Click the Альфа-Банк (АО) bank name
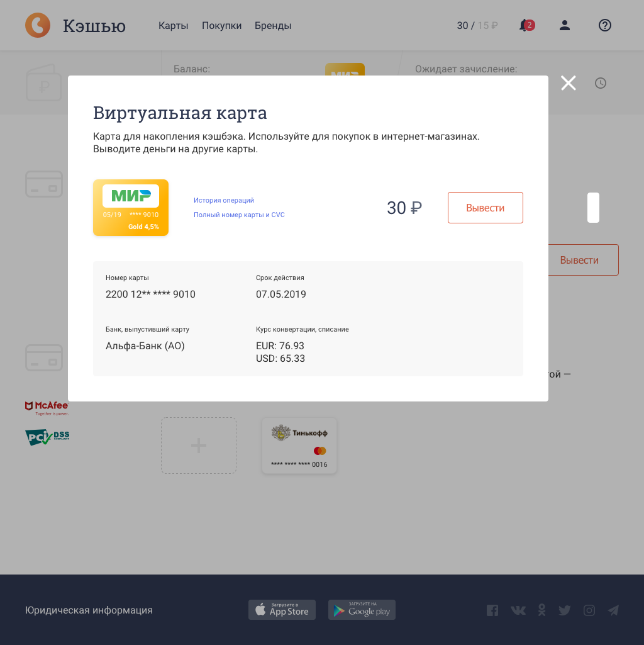Screen dimensions: 644x645 pos(145,346)
